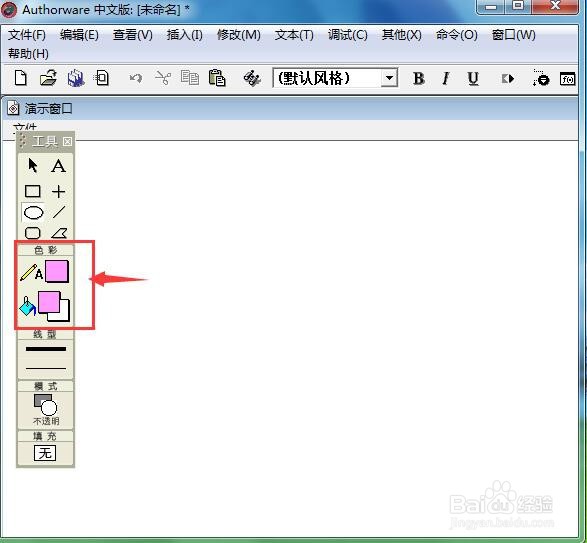The image size is (587, 543).
Task: Click the Authorware application logo icon
Action: [x=8, y=9]
